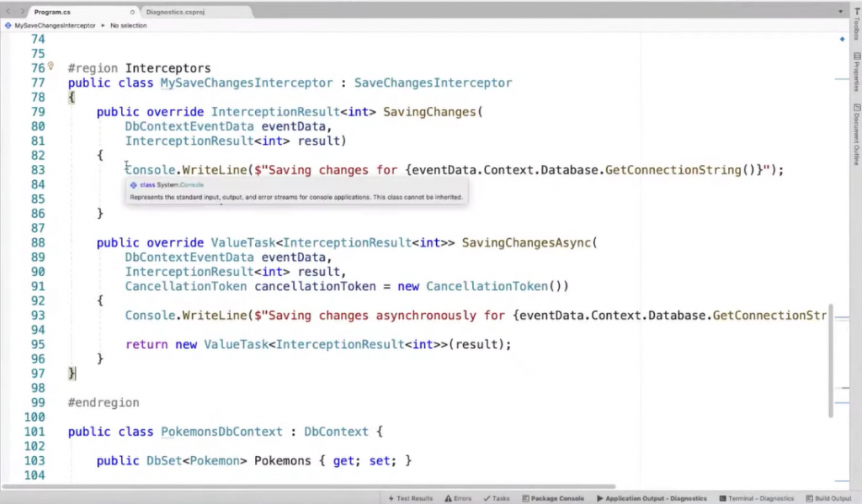This screenshot has height=504, width=862.
Task: Click MySaveChangesInterceptor class name on line 77
Action: coord(247,83)
